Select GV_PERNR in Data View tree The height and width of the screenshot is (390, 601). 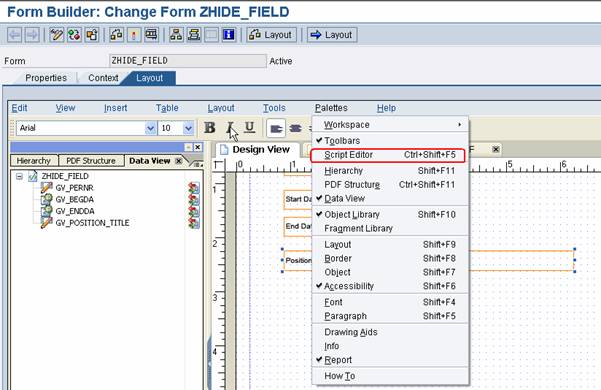[x=74, y=188]
